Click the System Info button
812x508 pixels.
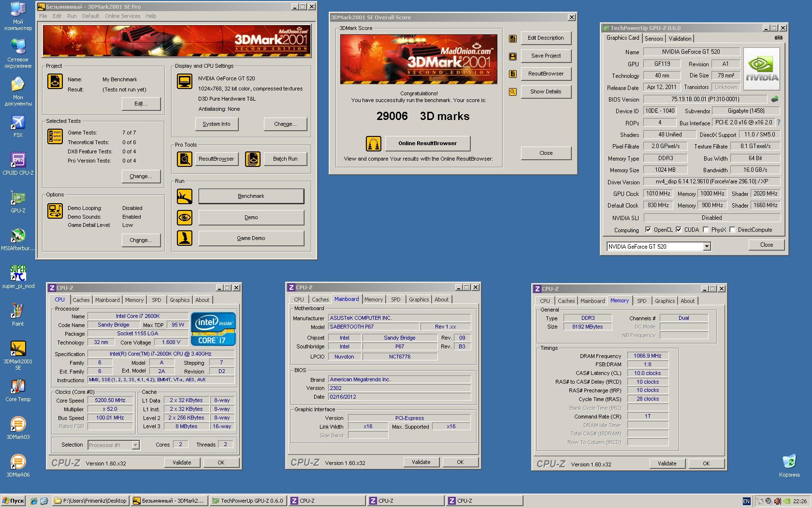(216, 124)
